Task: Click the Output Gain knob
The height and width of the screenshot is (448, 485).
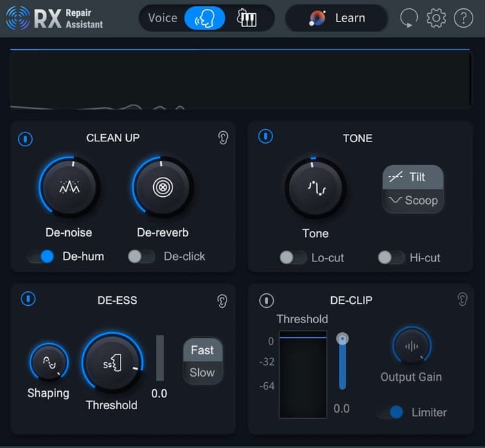Action: (412, 345)
